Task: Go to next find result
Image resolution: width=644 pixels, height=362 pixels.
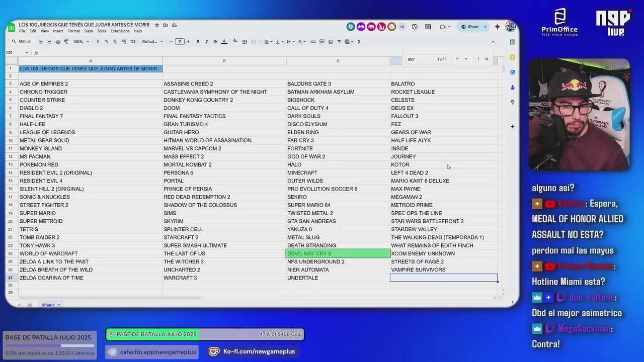Action: click(x=466, y=59)
